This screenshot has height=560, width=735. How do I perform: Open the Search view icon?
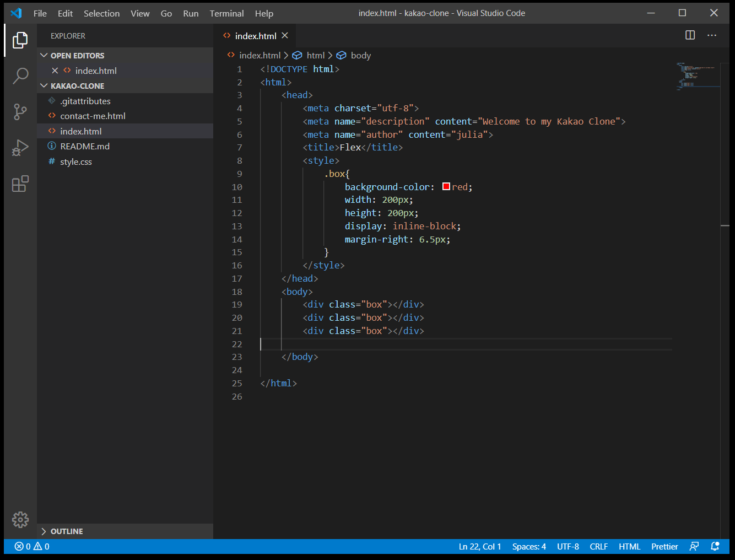pos(20,76)
